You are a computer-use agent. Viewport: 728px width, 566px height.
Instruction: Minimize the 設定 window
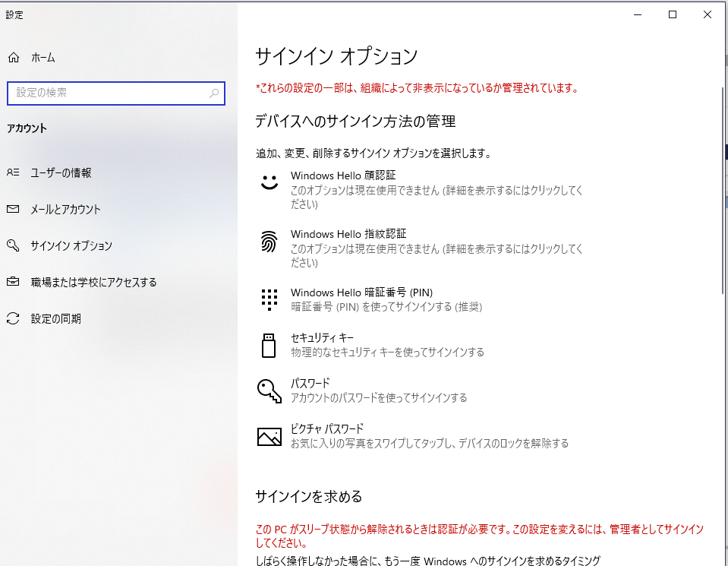coord(638,15)
